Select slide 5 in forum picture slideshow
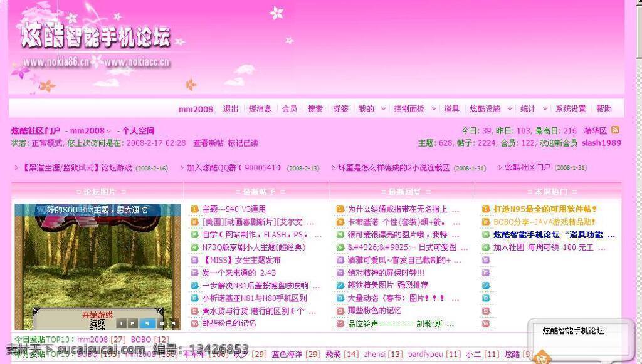Image resolution: width=642 pixels, height=364 pixels. (174, 323)
